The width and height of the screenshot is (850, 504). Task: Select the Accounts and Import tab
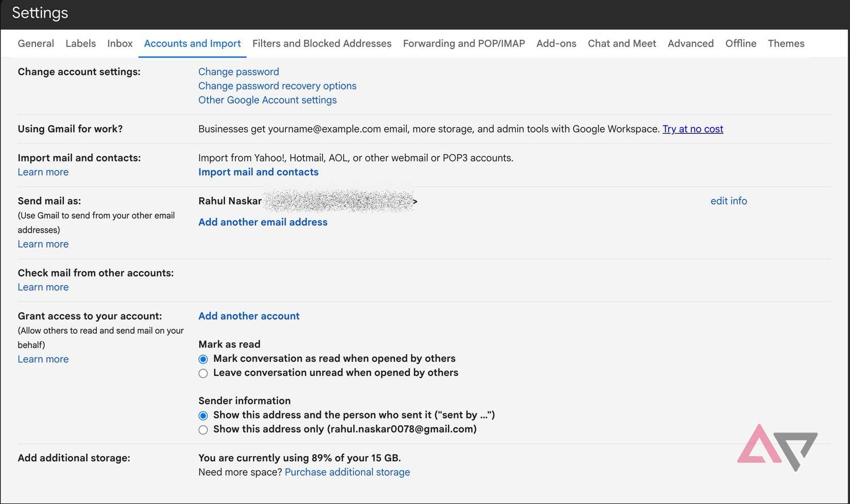pos(192,44)
